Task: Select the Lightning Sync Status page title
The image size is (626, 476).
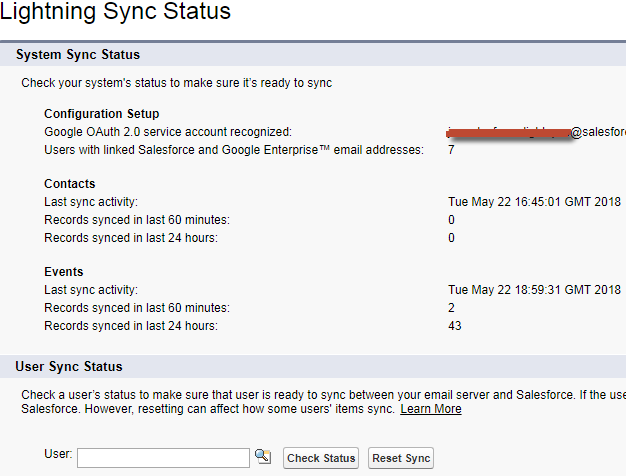Action: pos(115,10)
